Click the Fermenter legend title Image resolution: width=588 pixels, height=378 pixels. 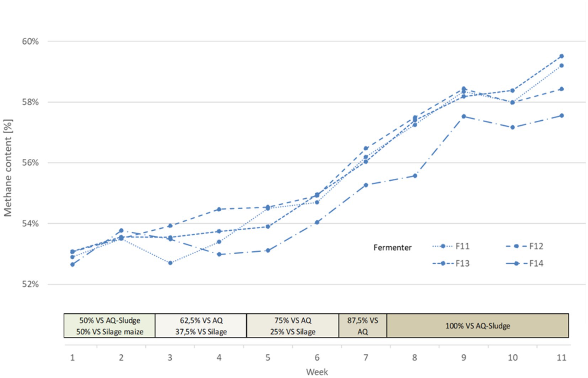(x=392, y=247)
